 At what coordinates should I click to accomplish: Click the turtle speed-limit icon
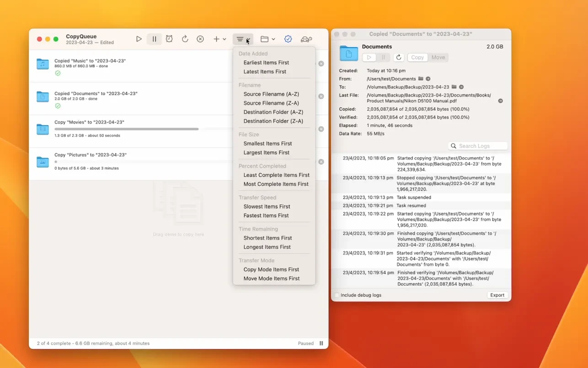pyautogui.click(x=306, y=39)
